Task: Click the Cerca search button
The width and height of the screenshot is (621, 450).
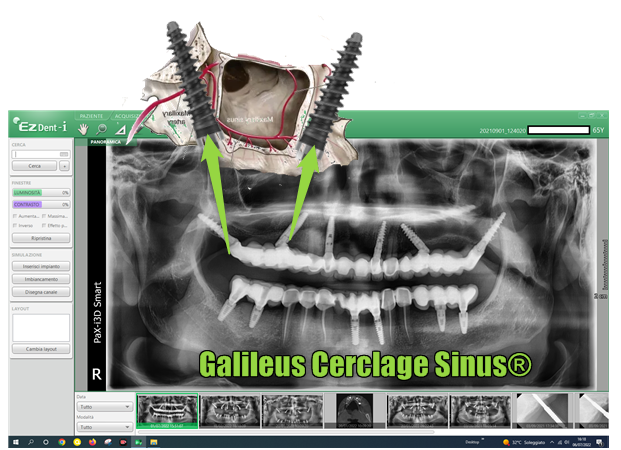Action: (x=34, y=166)
